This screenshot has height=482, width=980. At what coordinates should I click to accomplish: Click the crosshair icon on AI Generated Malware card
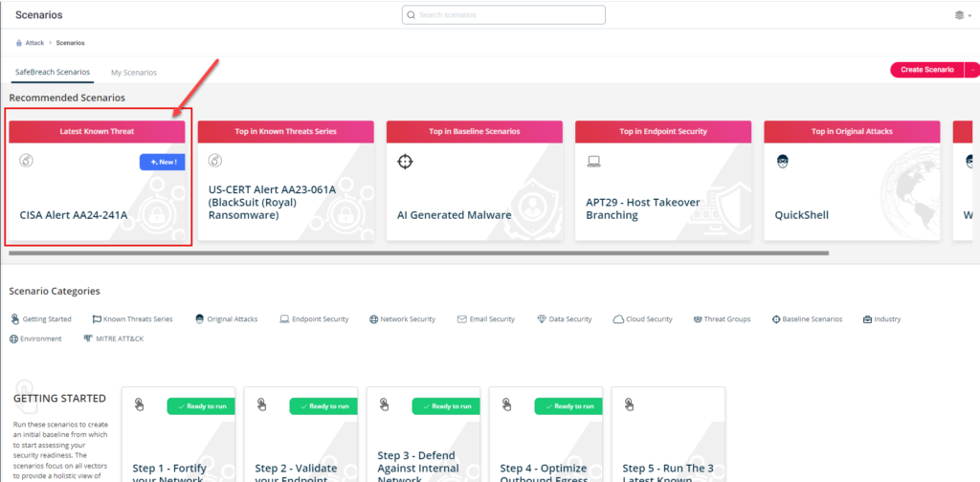(405, 162)
